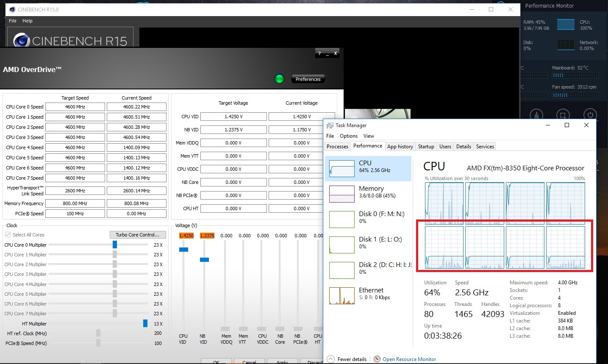Switch to the Users tab
Viewport: 608px width, 364px height.
pos(445,147)
